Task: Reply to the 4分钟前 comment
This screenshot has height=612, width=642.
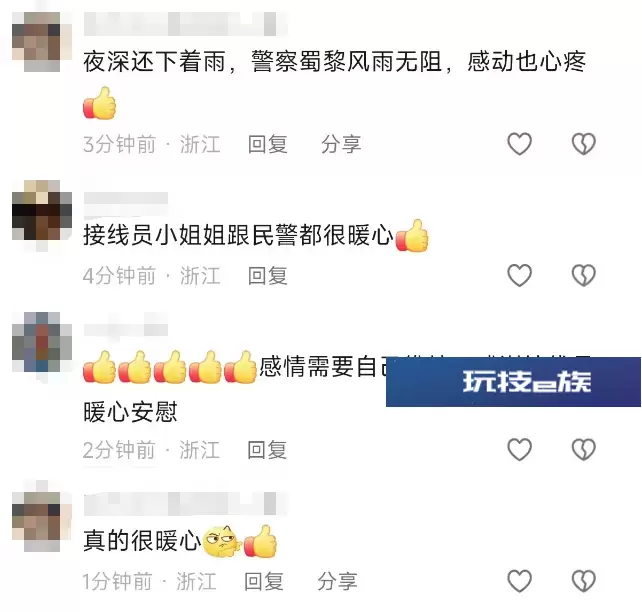Action: pos(267,276)
